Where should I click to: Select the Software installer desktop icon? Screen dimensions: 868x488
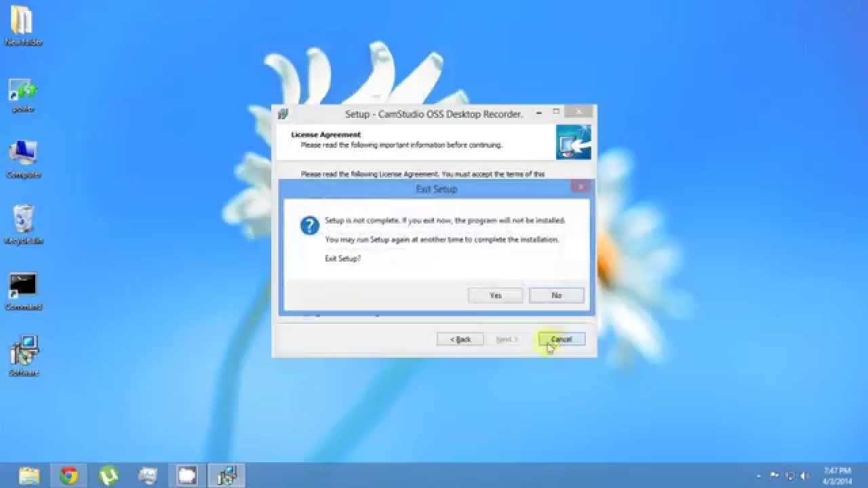point(23,356)
